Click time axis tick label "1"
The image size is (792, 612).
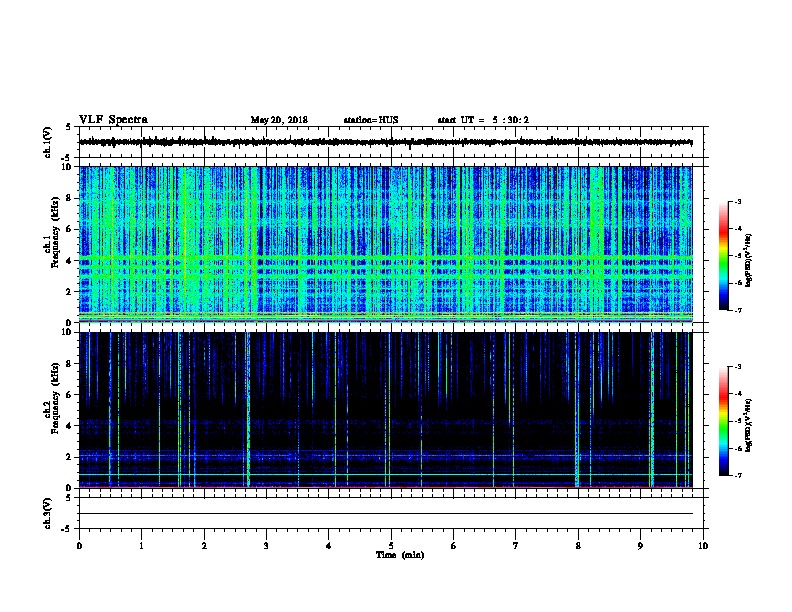point(141,546)
